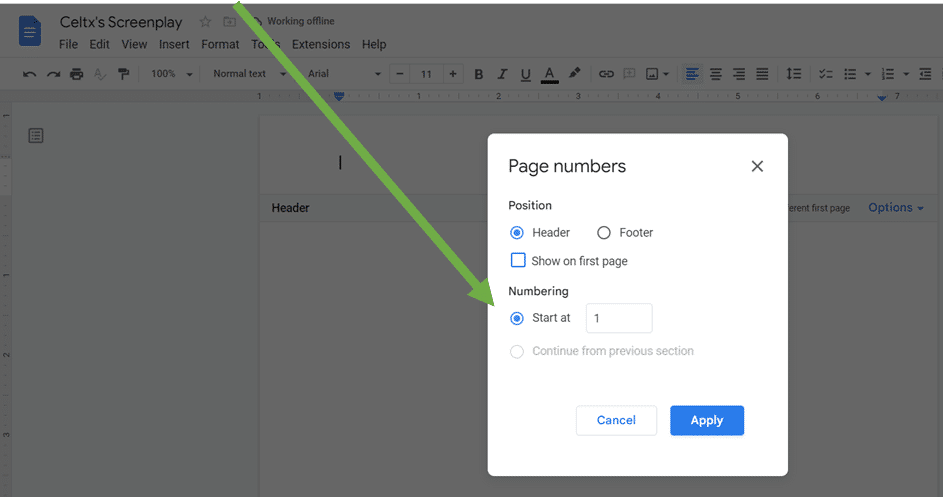Image resolution: width=943 pixels, height=497 pixels.
Task: Click the checklist icon
Action: pyautogui.click(x=826, y=74)
